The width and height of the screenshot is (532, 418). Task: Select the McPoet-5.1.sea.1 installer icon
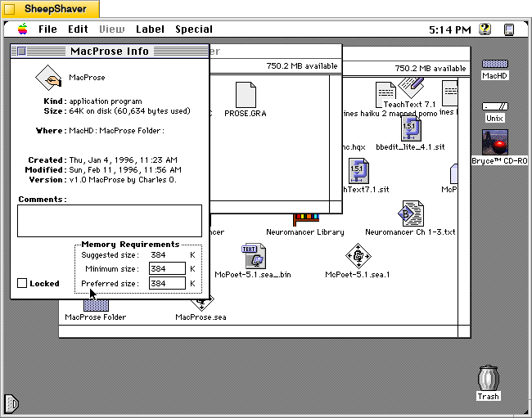pyautogui.click(x=358, y=256)
